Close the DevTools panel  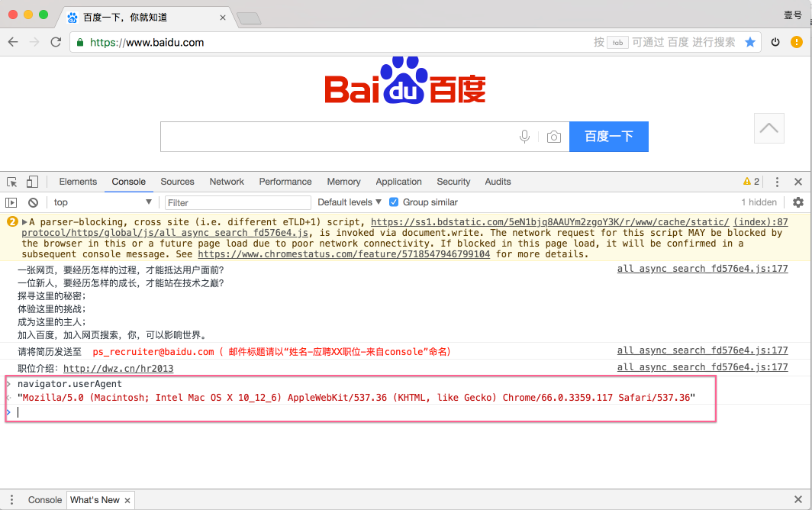[x=798, y=182]
